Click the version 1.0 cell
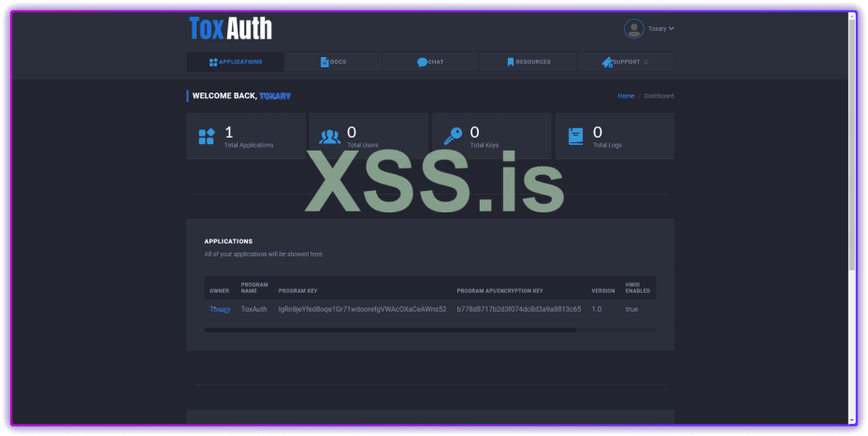Viewport: 868px width, 436px height. tap(596, 309)
